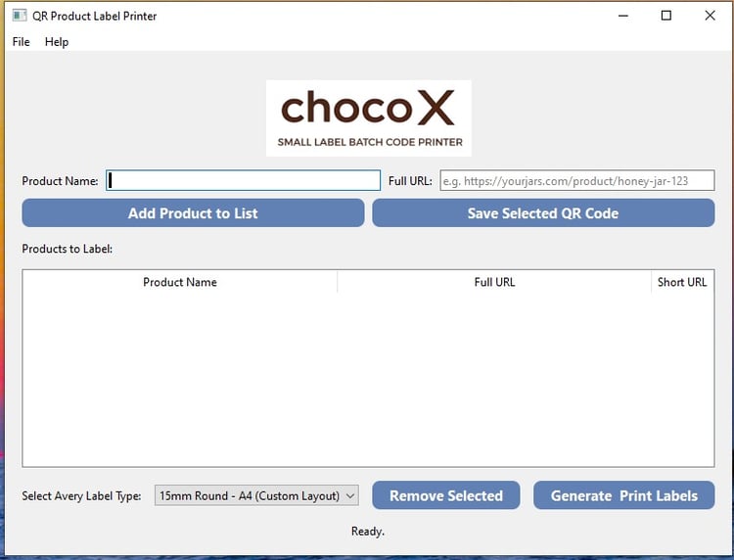Minimize the QR Product Label Printer window
This screenshot has height=560, width=734.
pyautogui.click(x=623, y=16)
